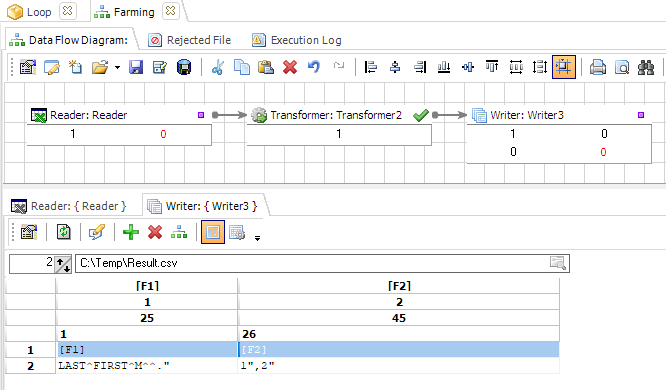666x390 pixels.
Task: Align objects top icon
Action: pos(492,67)
